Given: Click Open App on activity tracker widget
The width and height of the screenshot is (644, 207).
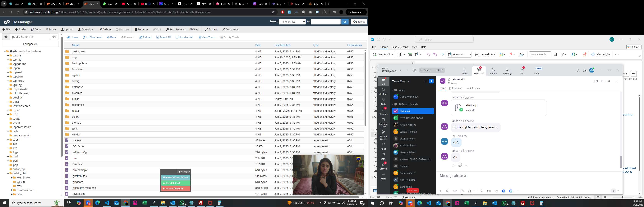Looking at the screenshot, I should pos(183,172).
